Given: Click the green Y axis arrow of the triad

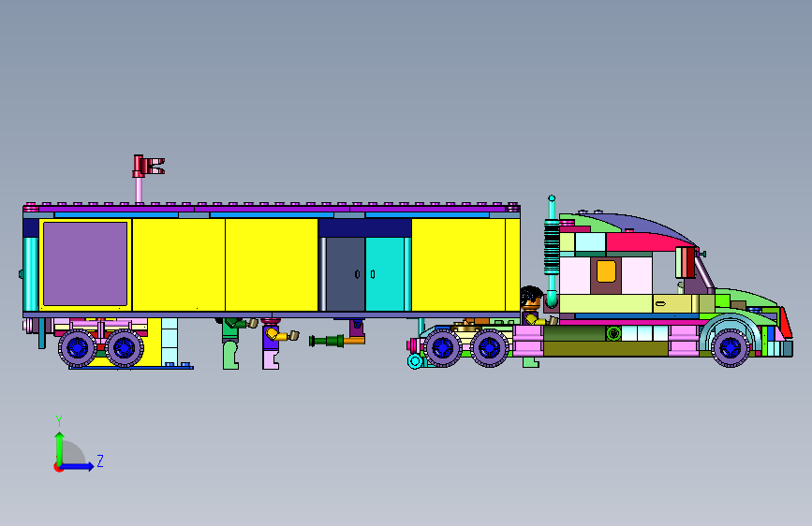Looking at the screenshot, I should (x=59, y=447).
